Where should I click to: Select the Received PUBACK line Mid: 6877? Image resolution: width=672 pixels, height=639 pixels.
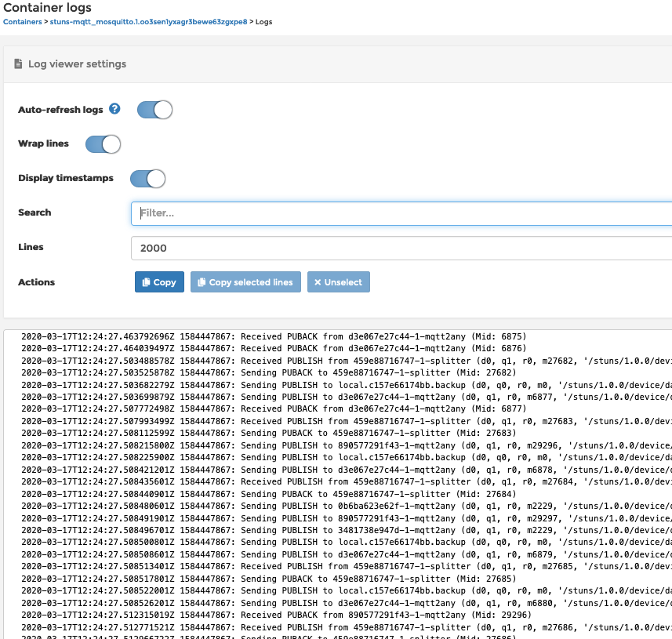274,408
